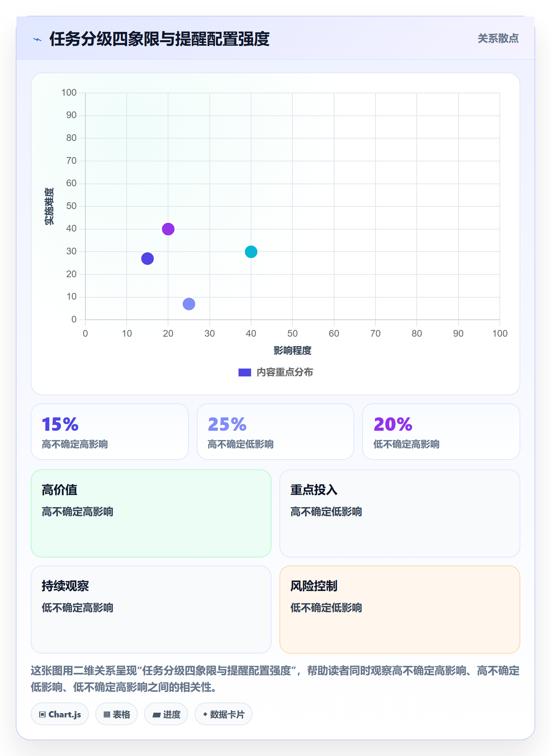Click the chart title 任务分级四象限与提醒配置强度
Image resolution: width=551 pixels, height=756 pixels.
tap(159, 39)
